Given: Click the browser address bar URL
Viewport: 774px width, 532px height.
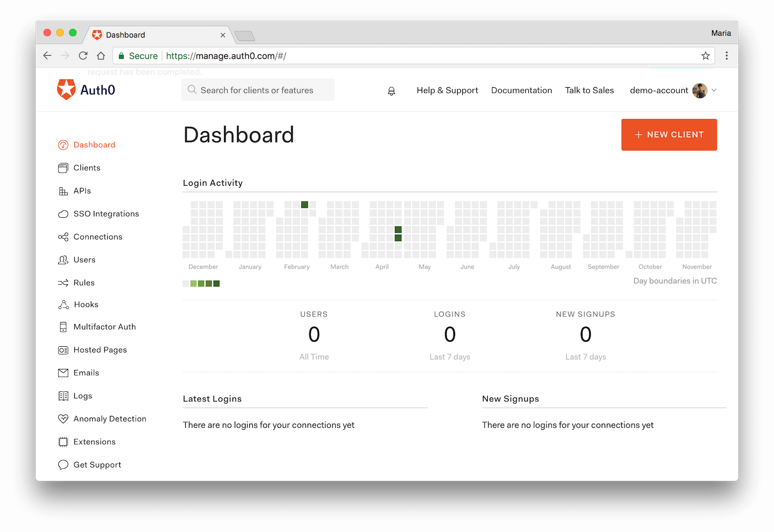Looking at the screenshot, I should coord(226,56).
